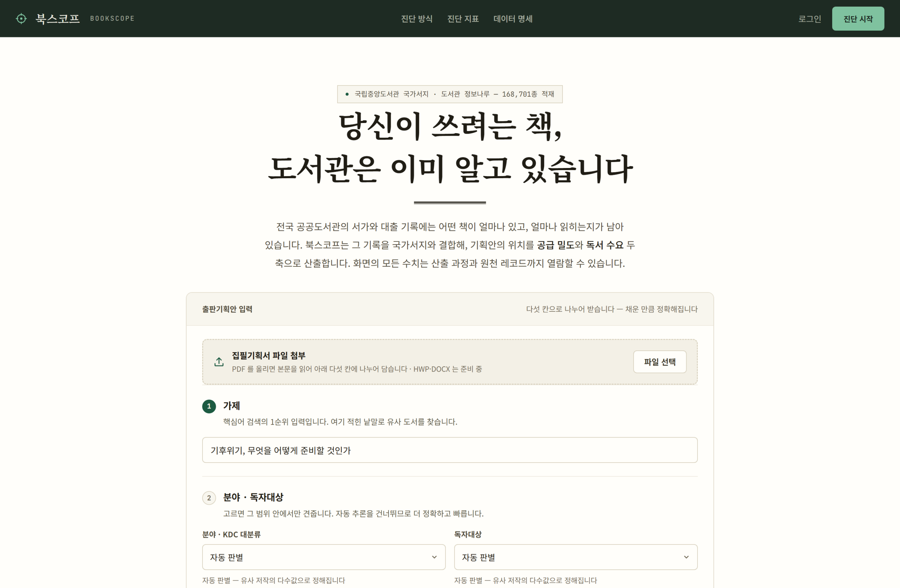Viewport: 900px width, 588px height.
Task: Click the 집필기획서 파일 첨부 drop zone heading
Action: coord(269,355)
